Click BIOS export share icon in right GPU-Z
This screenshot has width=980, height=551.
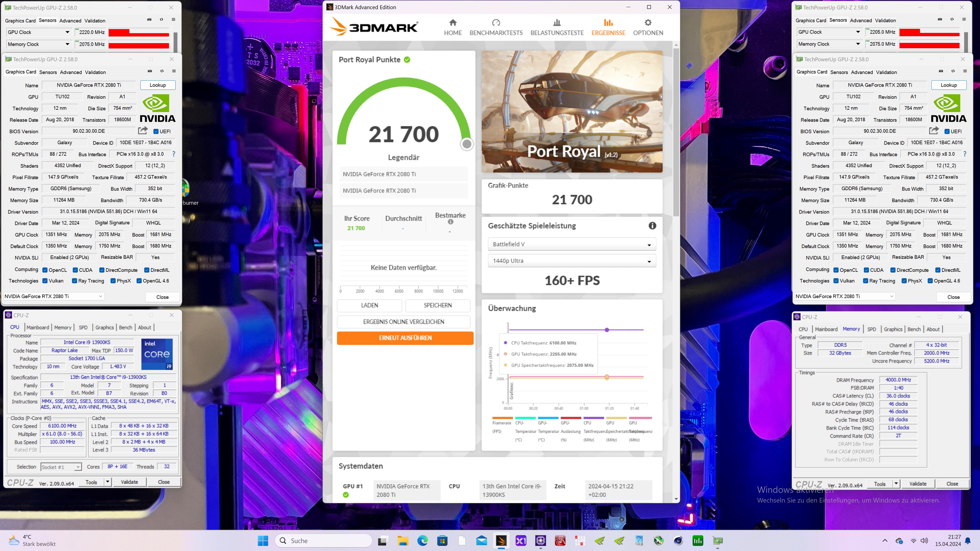pyautogui.click(x=934, y=131)
